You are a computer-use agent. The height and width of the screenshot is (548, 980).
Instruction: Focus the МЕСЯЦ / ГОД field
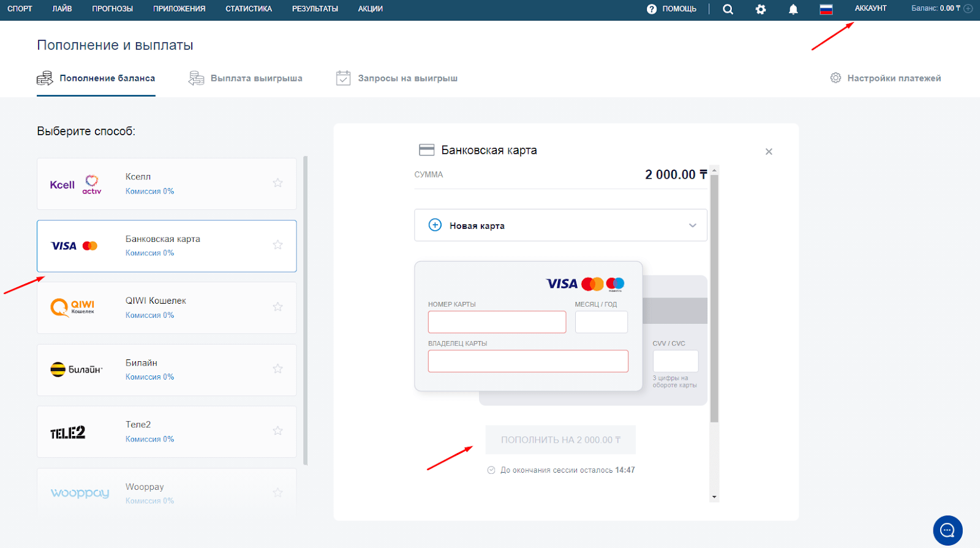tap(601, 322)
